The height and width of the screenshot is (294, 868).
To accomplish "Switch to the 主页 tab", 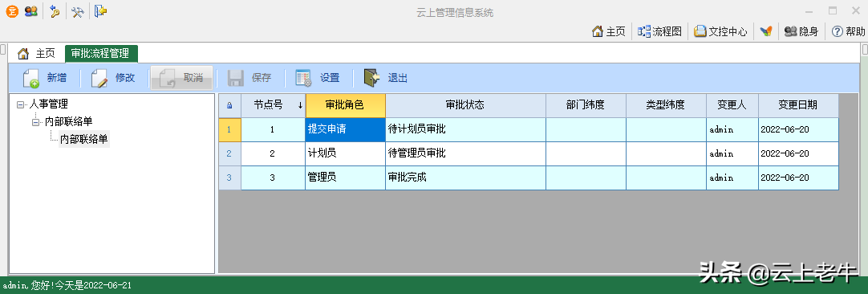I will coord(37,54).
